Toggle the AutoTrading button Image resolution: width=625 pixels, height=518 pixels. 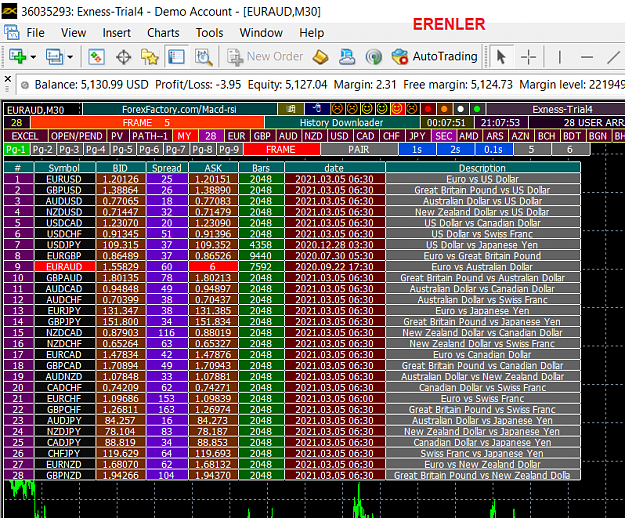434,57
